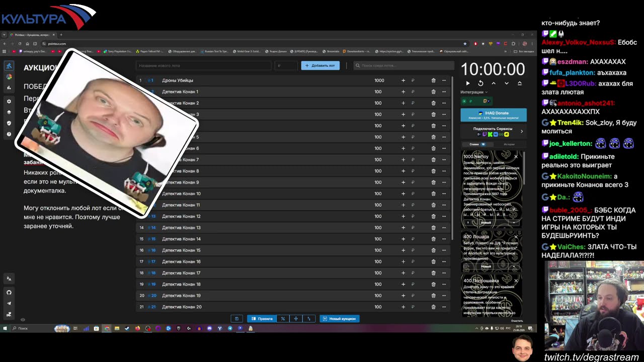The height and width of the screenshot is (362, 644).
Task: Switch to the История tab
Action: click(509, 144)
